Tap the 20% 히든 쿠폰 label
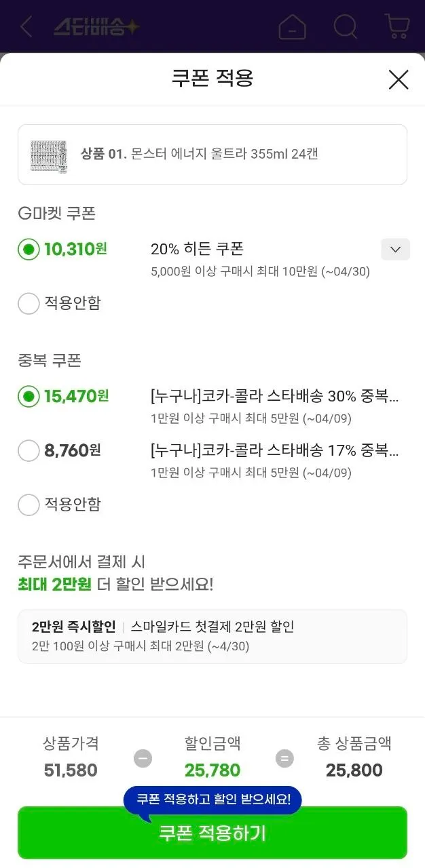Image resolution: width=425 pixels, height=868 pixels. point(197,249)
